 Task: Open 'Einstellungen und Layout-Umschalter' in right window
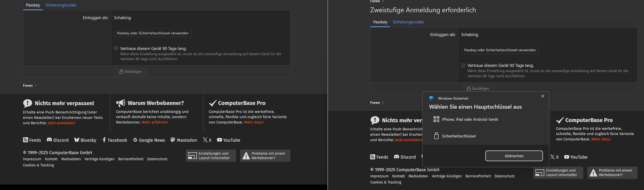(558, 173)
